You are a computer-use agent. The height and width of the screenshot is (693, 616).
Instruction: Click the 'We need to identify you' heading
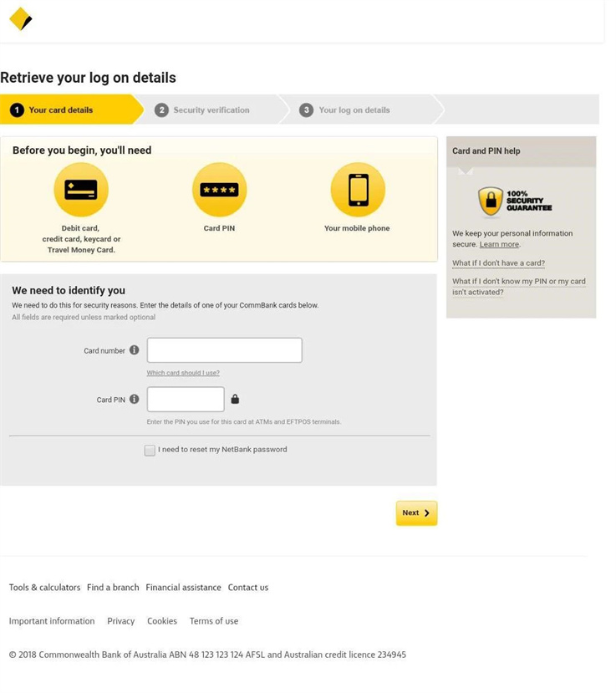click(69, 290)
